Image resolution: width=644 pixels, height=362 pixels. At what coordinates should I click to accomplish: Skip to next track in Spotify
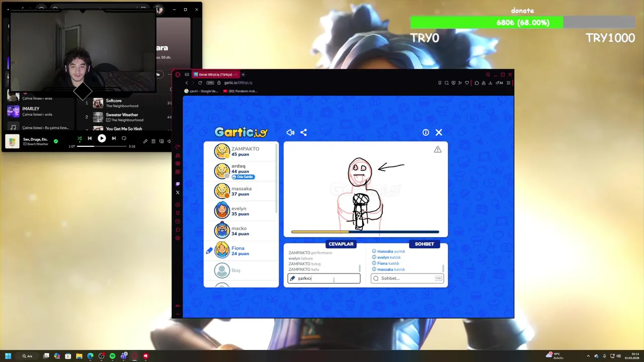click(114, 138)
